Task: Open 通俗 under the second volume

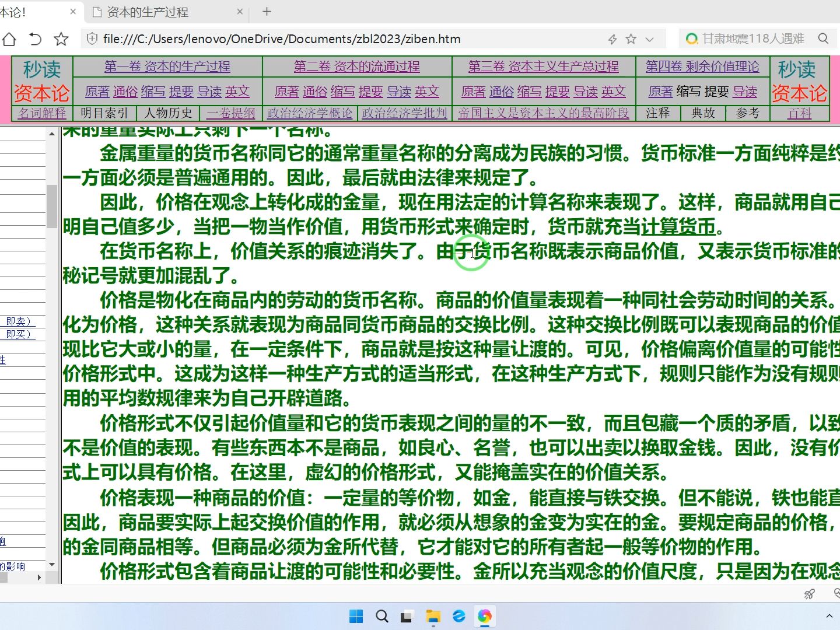Action: (315, 92)
